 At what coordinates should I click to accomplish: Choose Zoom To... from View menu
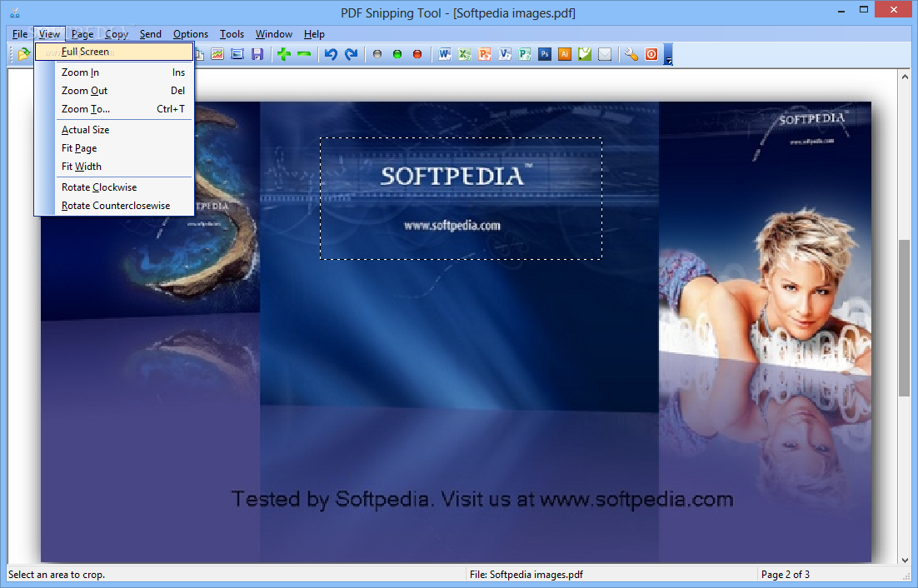click(114, 109)
